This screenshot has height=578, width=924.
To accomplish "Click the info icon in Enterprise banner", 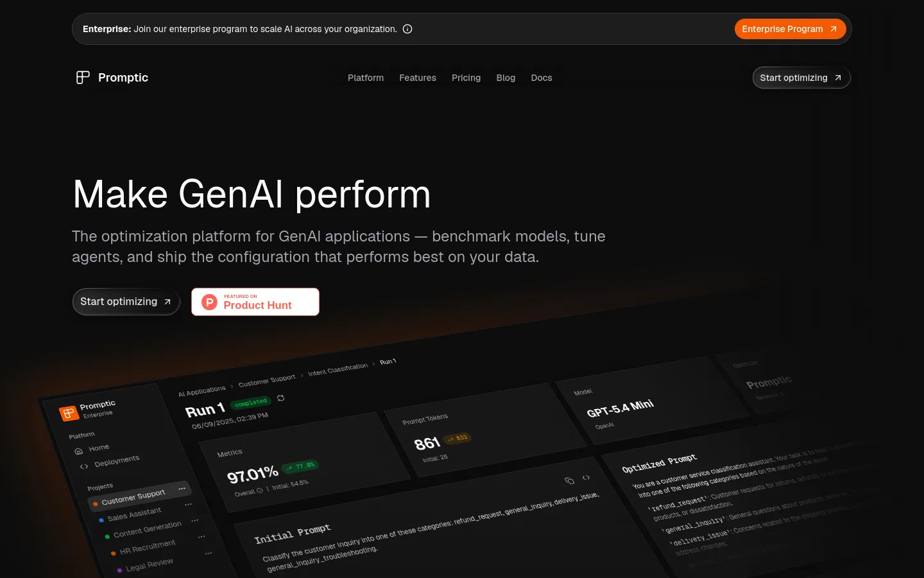I will (407, 29).
